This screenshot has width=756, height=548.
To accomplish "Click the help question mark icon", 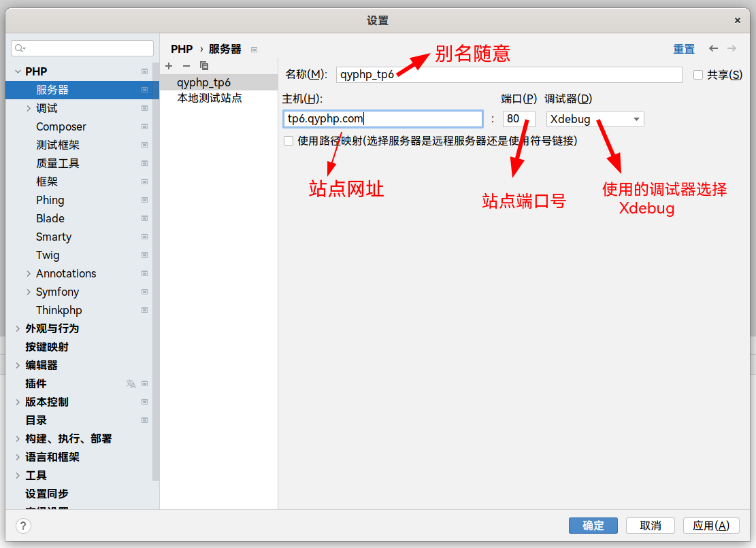I will (x=23, y=526).
